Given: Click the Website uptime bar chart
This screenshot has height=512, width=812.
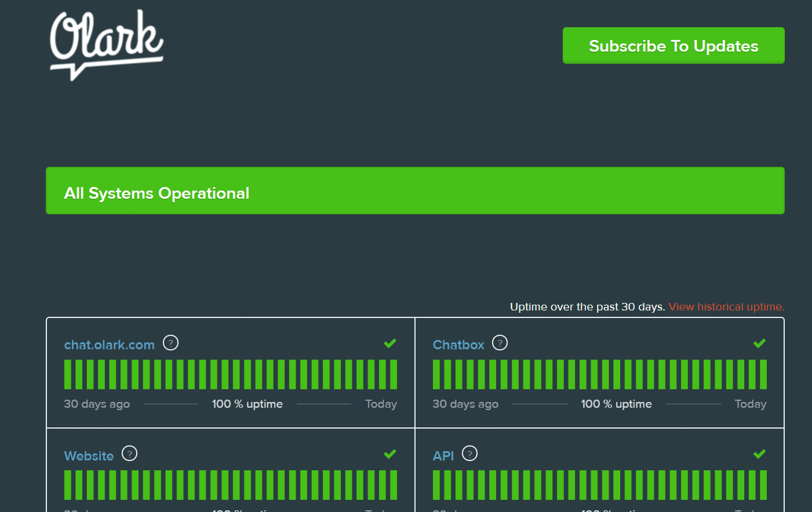Looking at the screenshot, I should pyautogui.click(x=231, y=485).
